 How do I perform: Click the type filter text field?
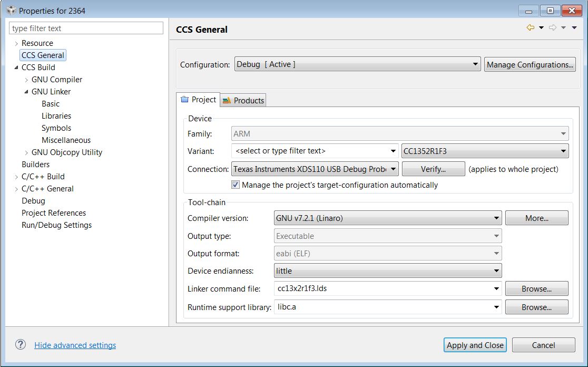click(x=87, y=28)
